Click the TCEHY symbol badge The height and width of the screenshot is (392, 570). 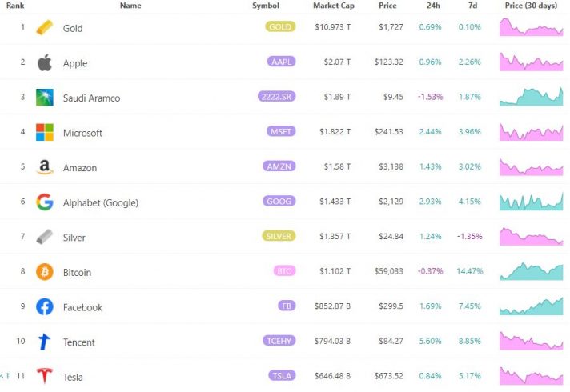click(x=279, y=341)
